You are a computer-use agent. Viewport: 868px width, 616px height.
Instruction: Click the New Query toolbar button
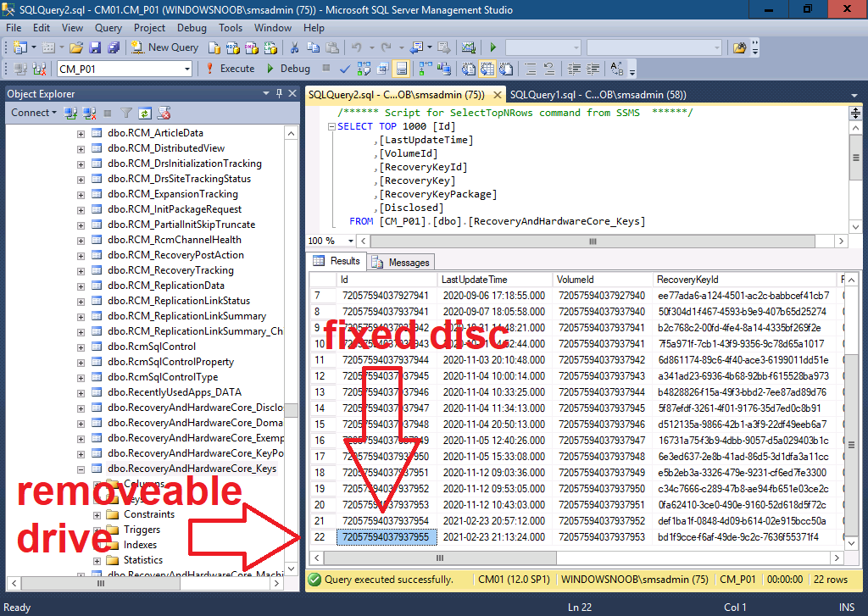(165, 47)
